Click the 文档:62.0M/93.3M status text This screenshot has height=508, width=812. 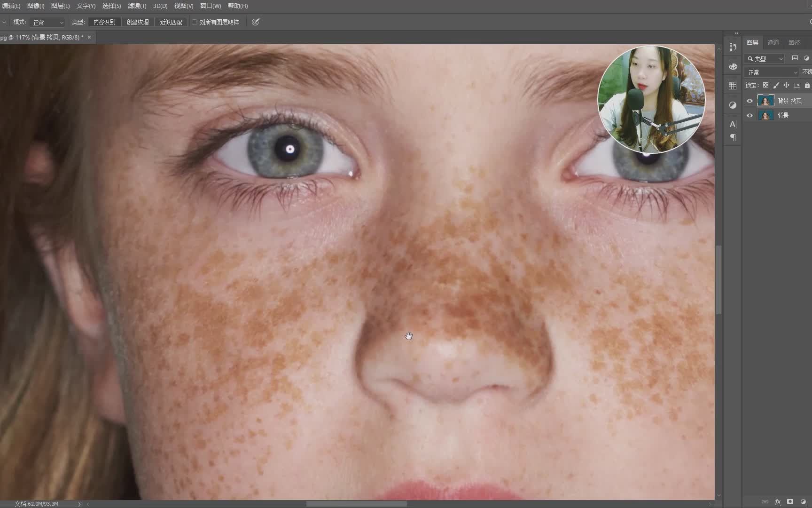(x=36, y=504)
